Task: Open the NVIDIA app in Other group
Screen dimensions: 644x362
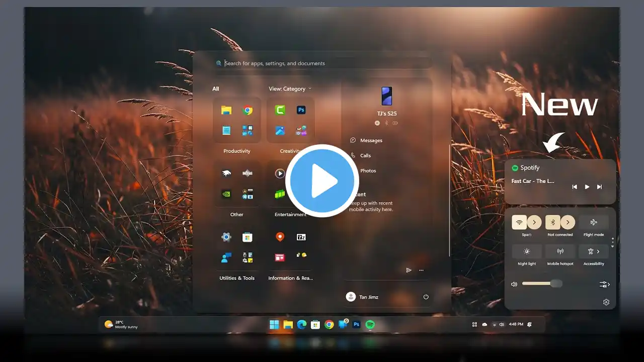Action: point(226,194)
